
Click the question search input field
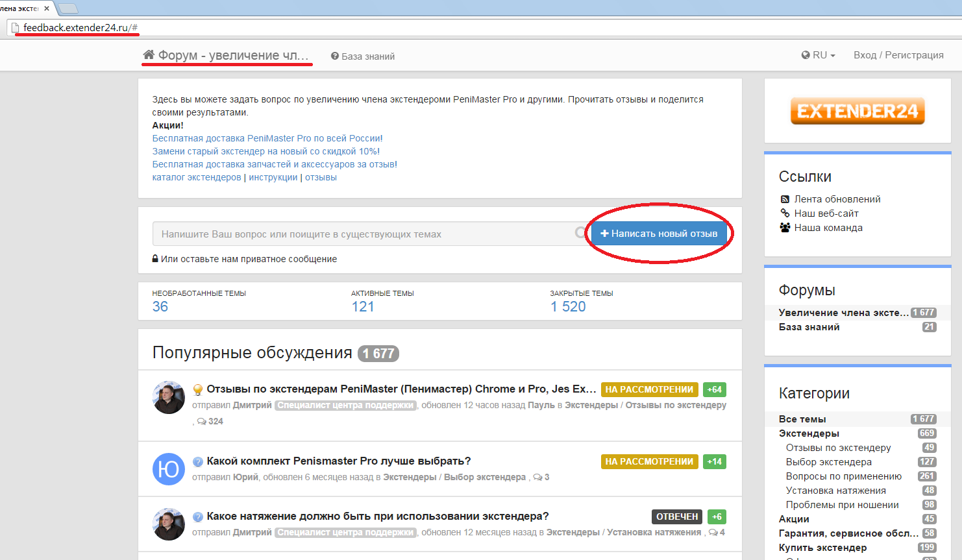pos(371,234)
